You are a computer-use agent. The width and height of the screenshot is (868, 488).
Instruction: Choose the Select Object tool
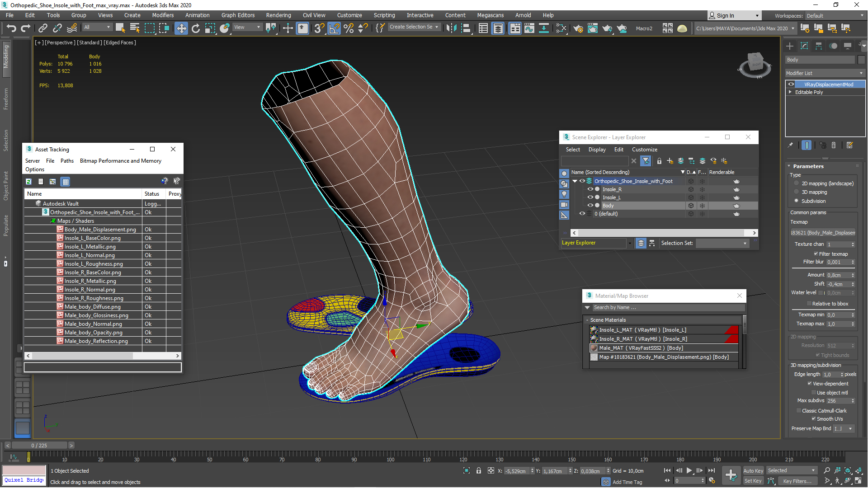(x=120, y=28)
